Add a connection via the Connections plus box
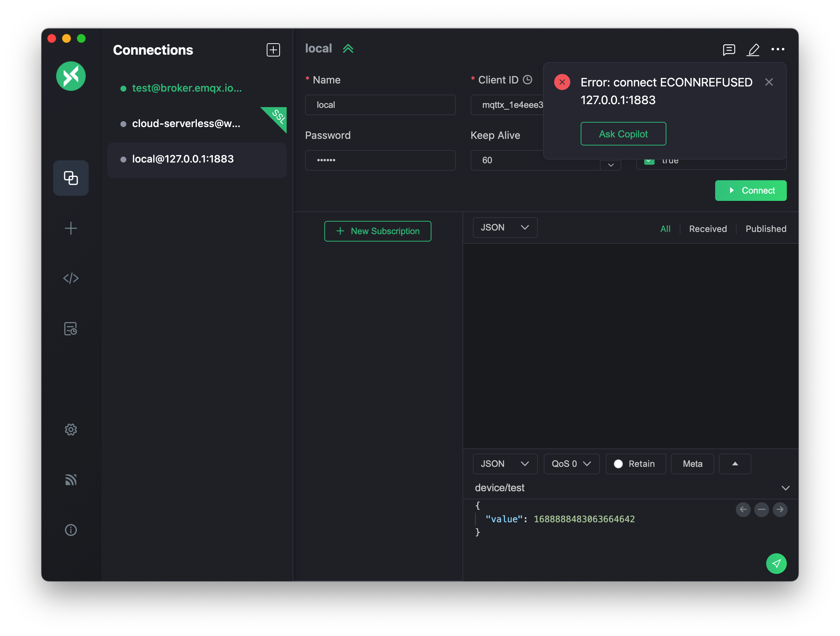This screenshot has width=840, height=636. 273,50
